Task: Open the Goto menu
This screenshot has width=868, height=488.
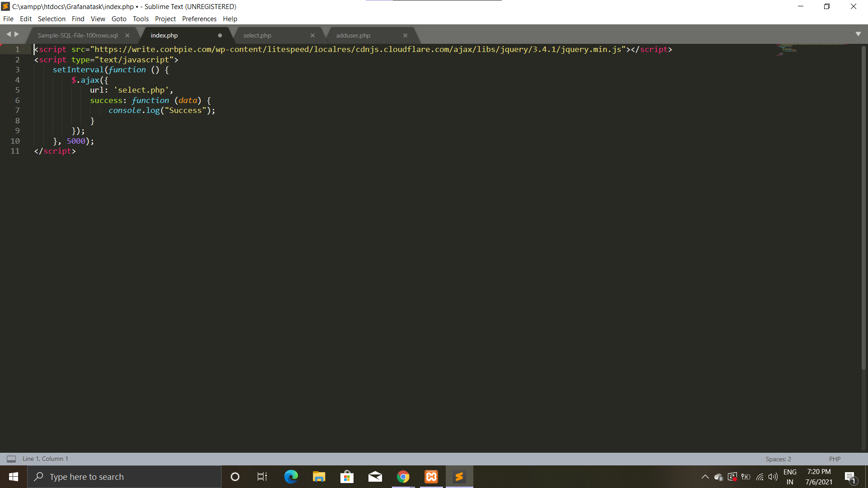Action: point(119,19)
